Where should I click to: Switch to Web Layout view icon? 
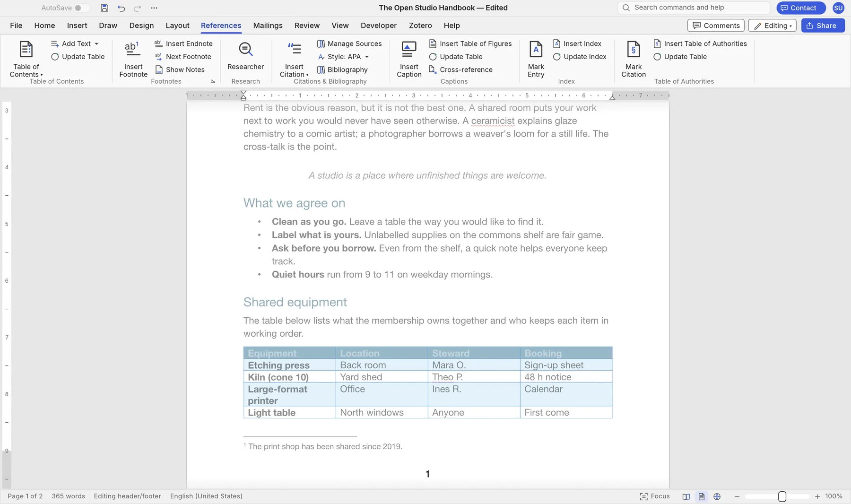click(717, 496)
